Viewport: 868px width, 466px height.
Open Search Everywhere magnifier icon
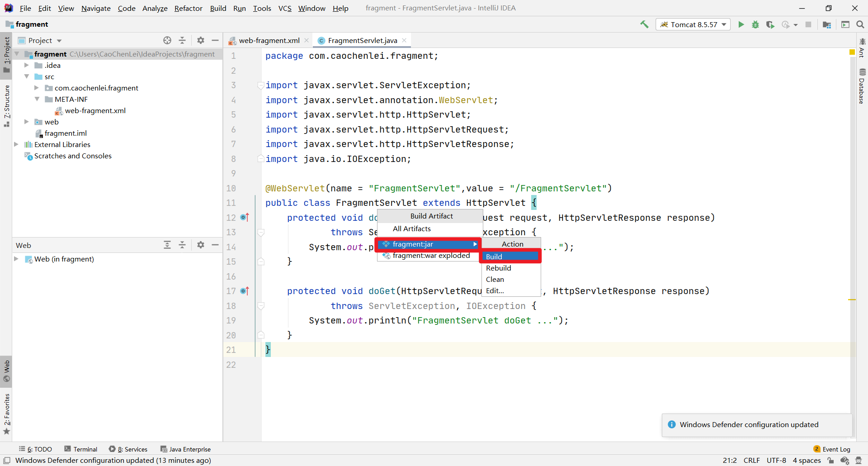click(x=860, y=24)
